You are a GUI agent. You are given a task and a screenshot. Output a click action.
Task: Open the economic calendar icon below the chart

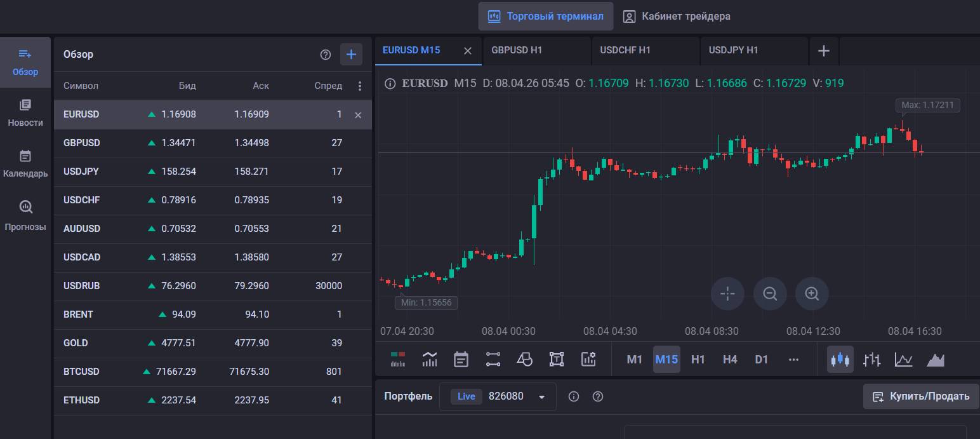coord(461,359)
